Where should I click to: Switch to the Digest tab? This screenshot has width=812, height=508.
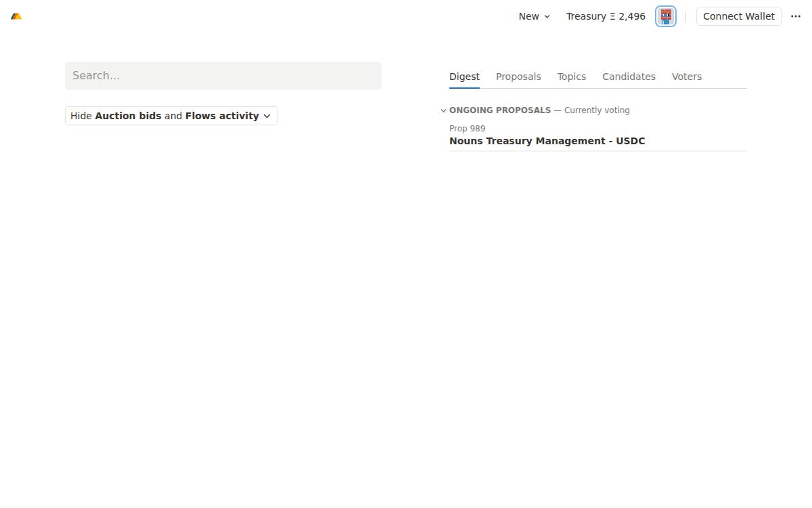pos(464,77)
